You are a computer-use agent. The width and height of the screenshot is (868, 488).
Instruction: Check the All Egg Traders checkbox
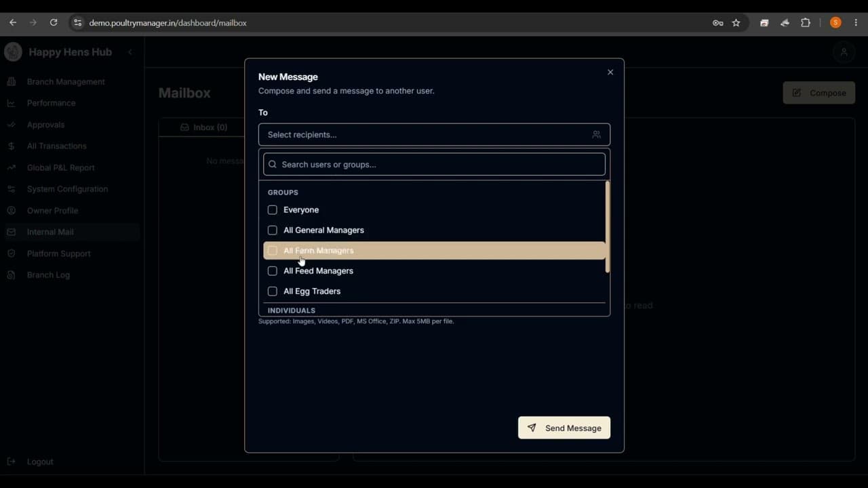click(x=273, y=291)
